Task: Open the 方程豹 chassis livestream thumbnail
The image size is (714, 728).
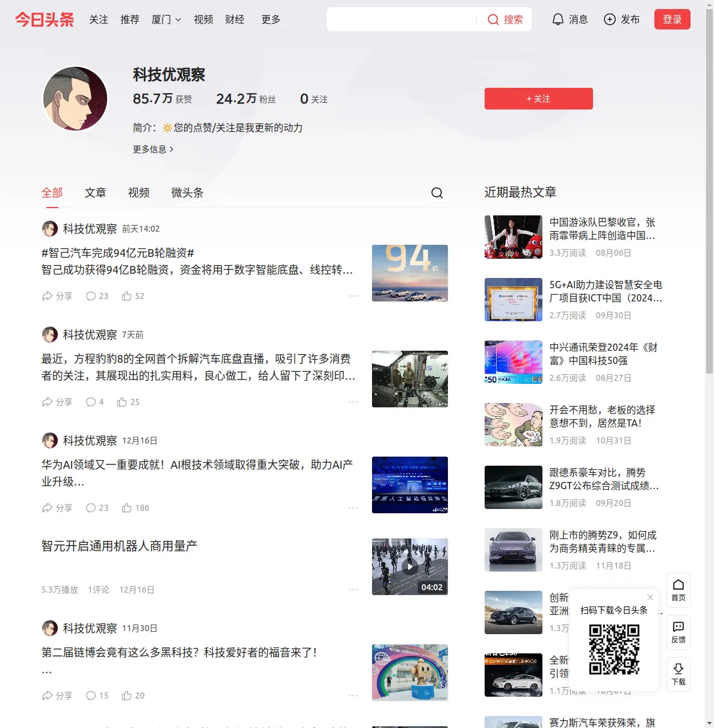Action: [x=410, y=379]
